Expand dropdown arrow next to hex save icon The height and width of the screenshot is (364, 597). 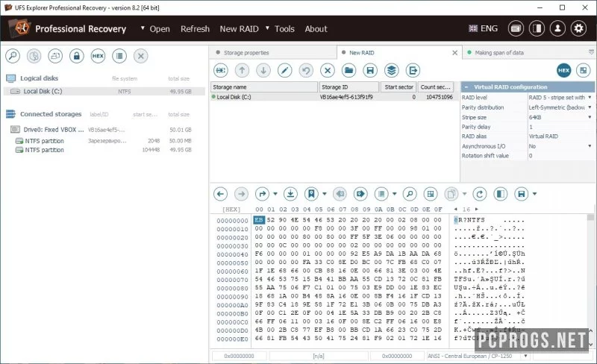point(534,194)
